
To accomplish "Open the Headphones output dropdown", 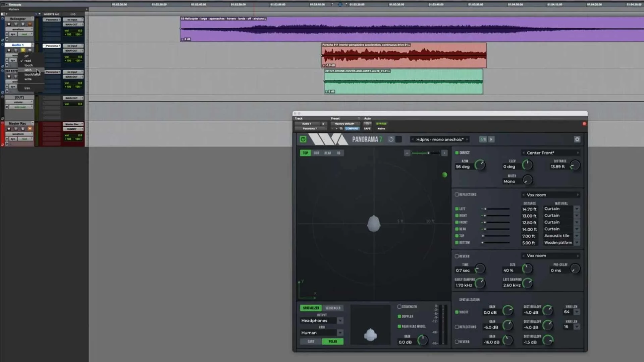I will click(x=340, y=321).
